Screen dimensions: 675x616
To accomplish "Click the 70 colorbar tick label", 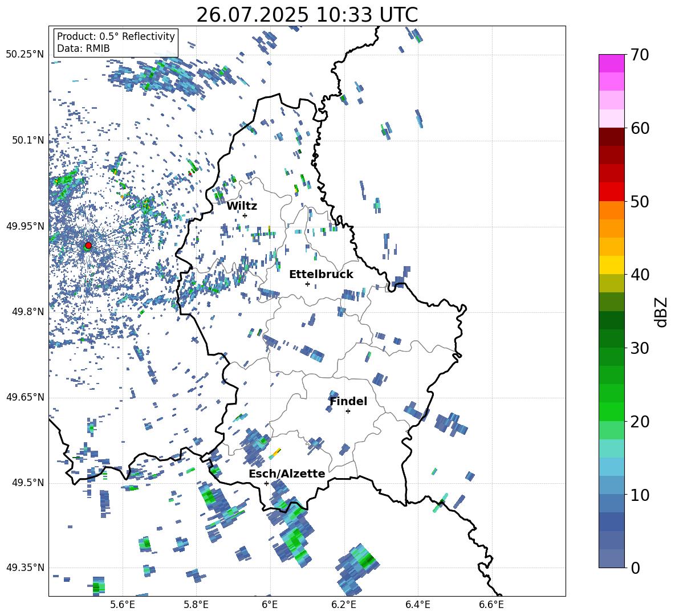I will click(640, 55).
